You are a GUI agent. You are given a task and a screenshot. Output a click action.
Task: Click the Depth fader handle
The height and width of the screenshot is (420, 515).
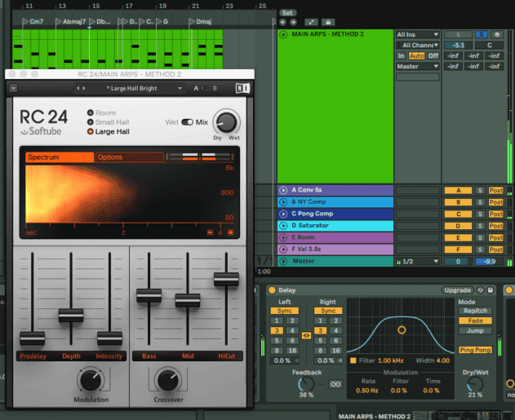(71, 316)
